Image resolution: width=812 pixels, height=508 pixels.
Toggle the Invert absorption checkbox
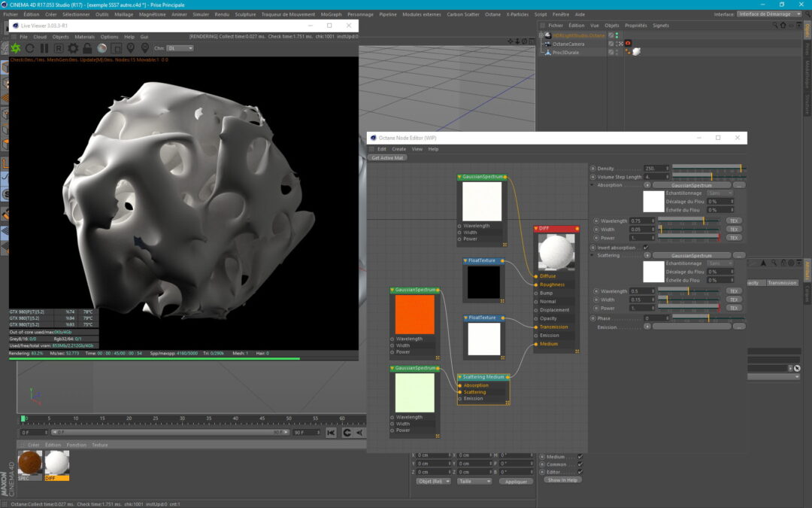pyautogui.click(x=646, y=248)
